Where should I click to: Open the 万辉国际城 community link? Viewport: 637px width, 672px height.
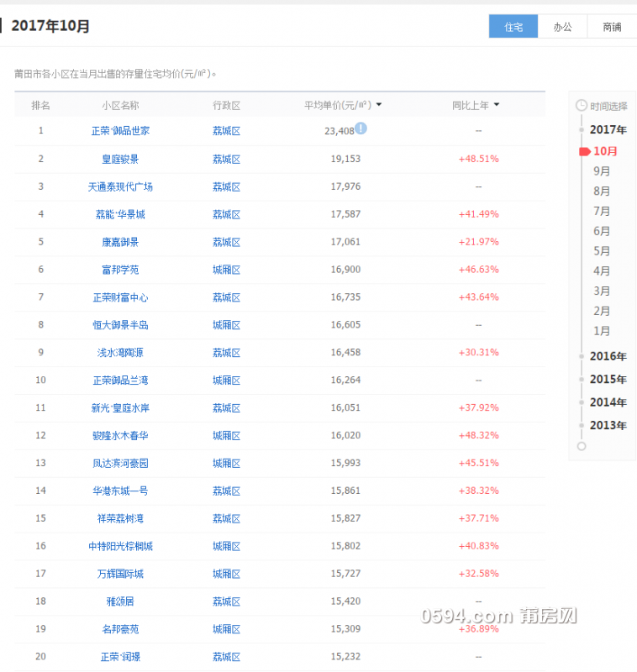[120, 574]
